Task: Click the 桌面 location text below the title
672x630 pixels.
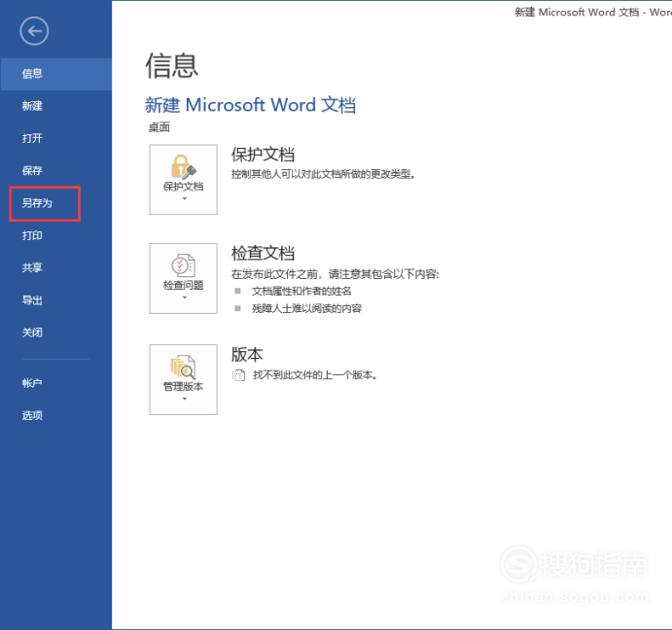Action: 159,127
